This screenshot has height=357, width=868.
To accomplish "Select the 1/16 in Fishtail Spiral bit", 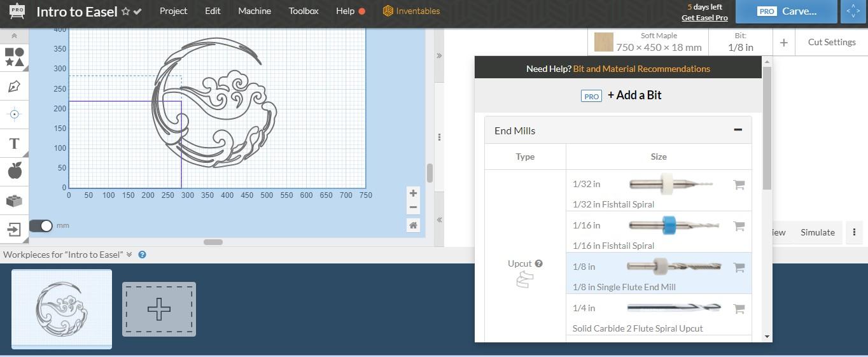I will click(659, 232).
